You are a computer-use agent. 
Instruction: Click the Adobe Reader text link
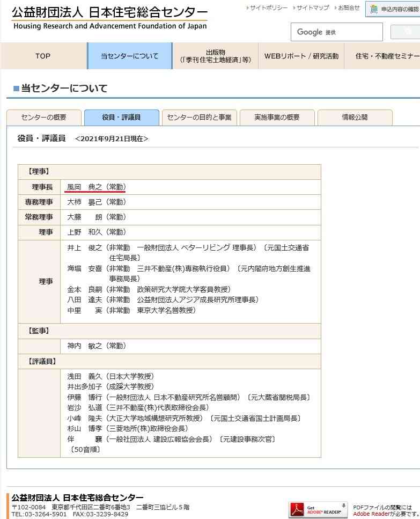[372, 514]
